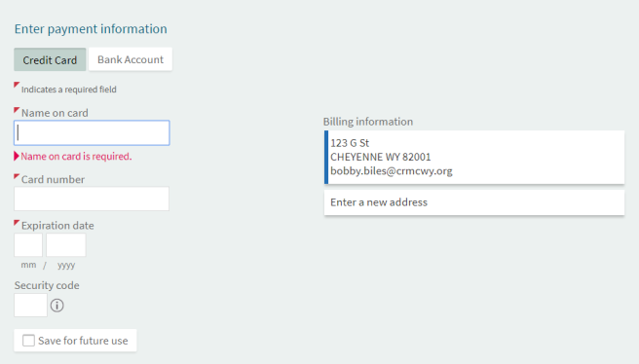Screen dimensions: 639x364
Task: Select the expiration year box
Action: 66,244
